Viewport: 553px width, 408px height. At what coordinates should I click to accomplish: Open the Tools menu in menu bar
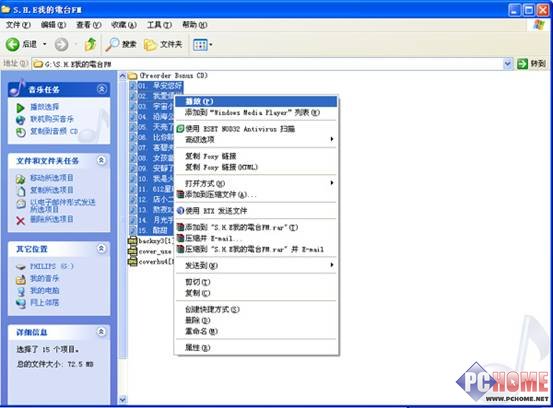159,25
